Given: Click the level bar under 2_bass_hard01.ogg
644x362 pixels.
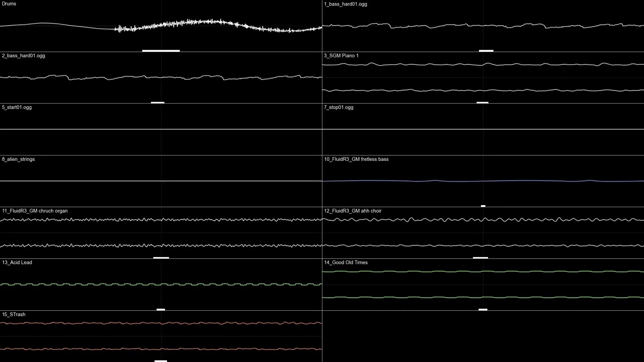Looking at the screenshot, I should 157,103.
